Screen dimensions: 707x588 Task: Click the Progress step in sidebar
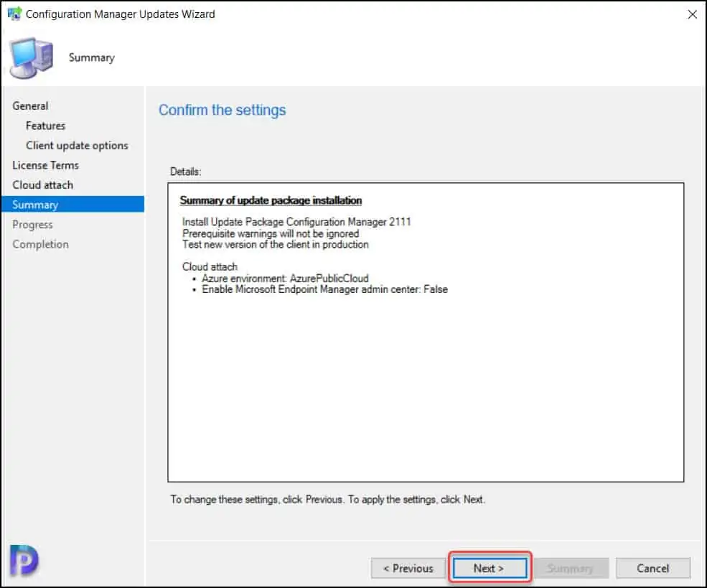pos(32,225)
